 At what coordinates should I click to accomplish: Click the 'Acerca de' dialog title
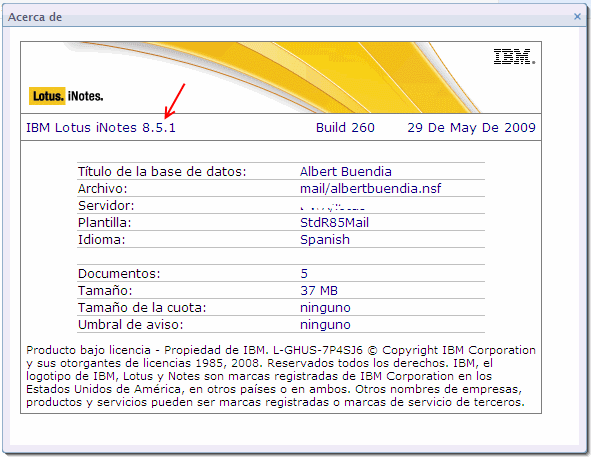35,17
